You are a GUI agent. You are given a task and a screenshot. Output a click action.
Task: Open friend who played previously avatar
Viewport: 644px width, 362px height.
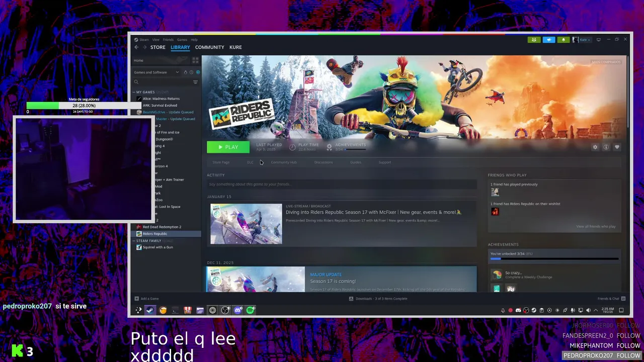point(495,192)
